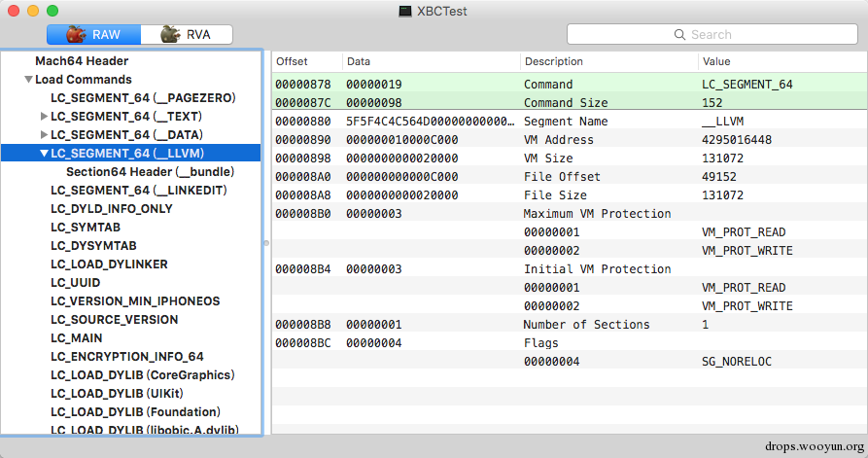This screenshot has height=458, width=868.
Task: Select Mach64 Header in sidebar
Action: tap(82, 61)
